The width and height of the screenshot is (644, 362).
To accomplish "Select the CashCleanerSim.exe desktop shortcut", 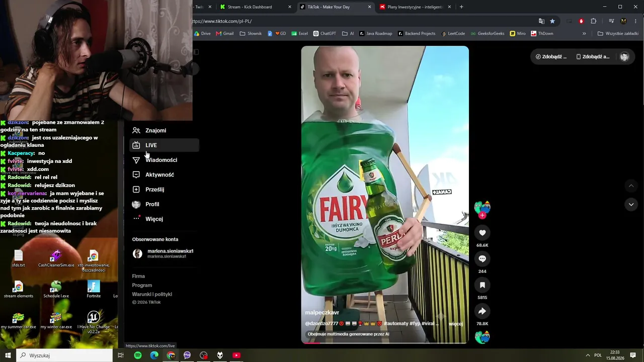I will point(56,259).
